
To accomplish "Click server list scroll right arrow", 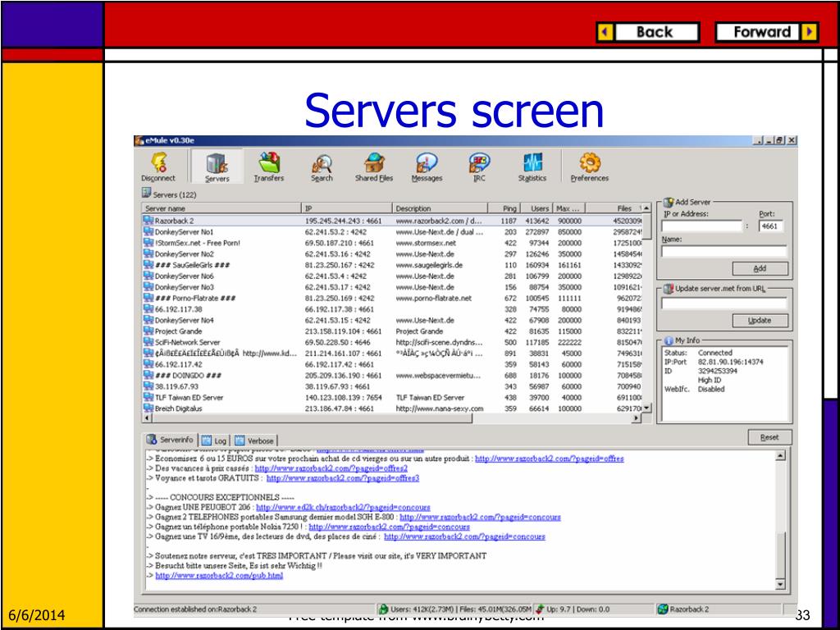I will tap(637, 418).
